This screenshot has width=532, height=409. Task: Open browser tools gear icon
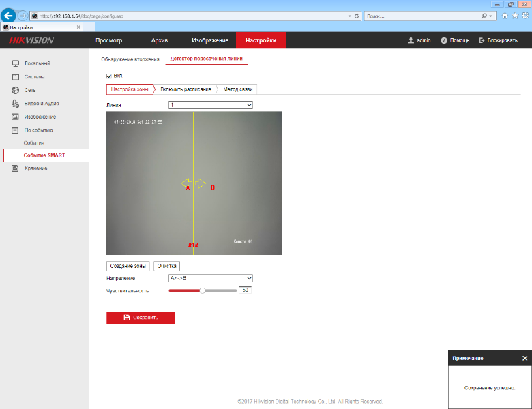coord(525,16)
